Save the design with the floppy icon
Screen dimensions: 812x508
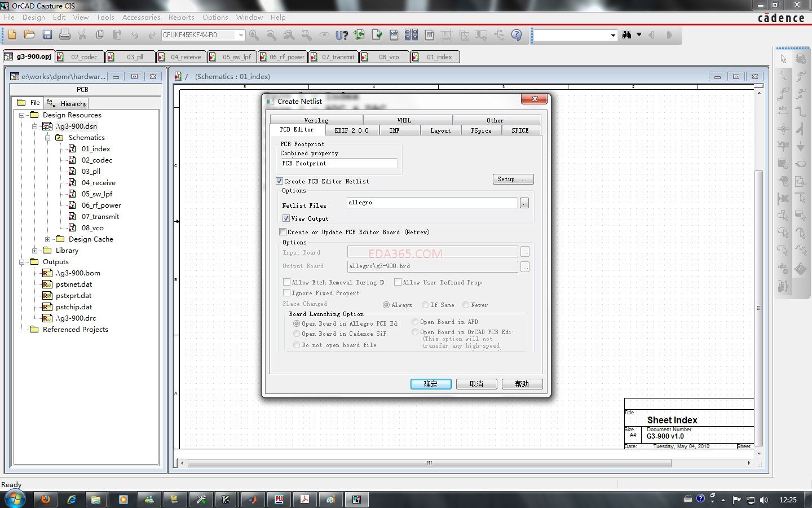coord(47,35)
